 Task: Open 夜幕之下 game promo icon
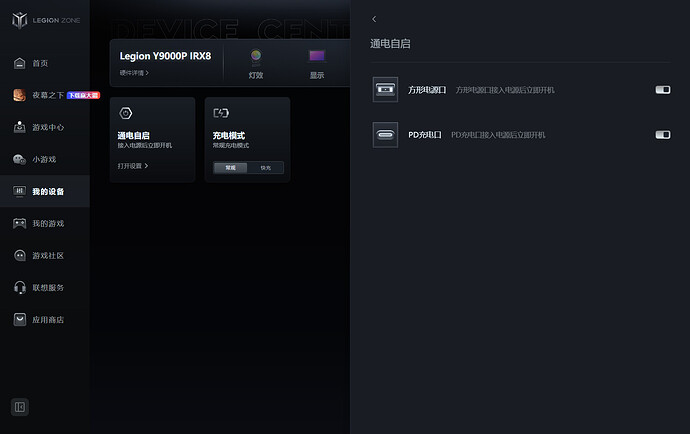point(19,95)
